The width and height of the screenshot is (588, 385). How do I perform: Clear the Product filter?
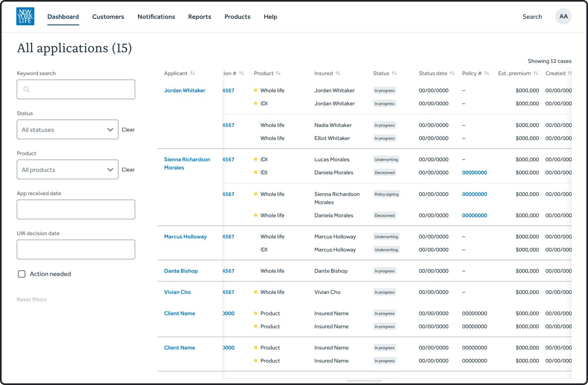click(128, 170)
